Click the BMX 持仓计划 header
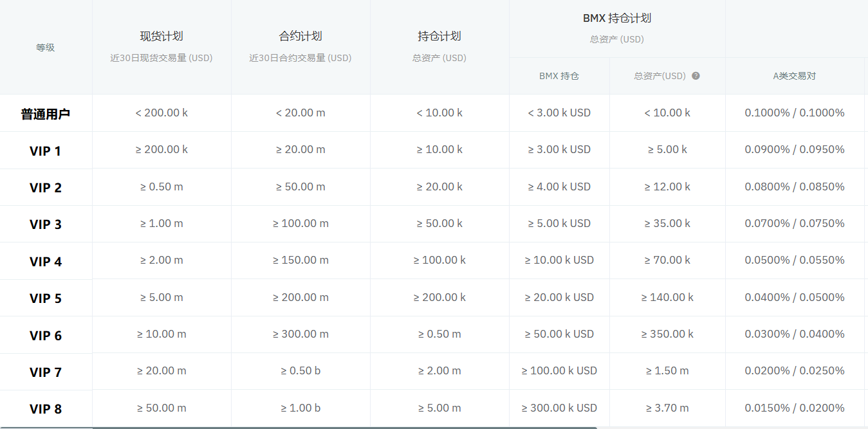Image resolution: width=868 pixels, height=429 pixels. tap(617, 19)
